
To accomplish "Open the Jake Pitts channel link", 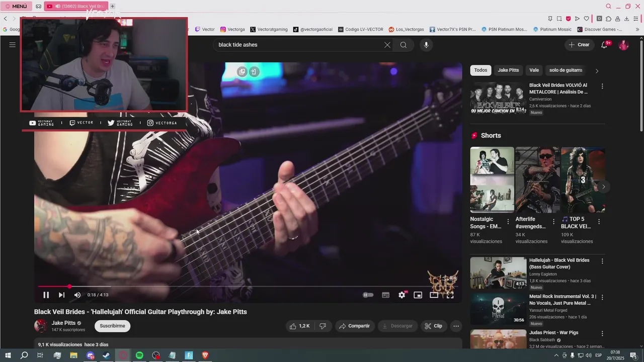I will (63, 323).
